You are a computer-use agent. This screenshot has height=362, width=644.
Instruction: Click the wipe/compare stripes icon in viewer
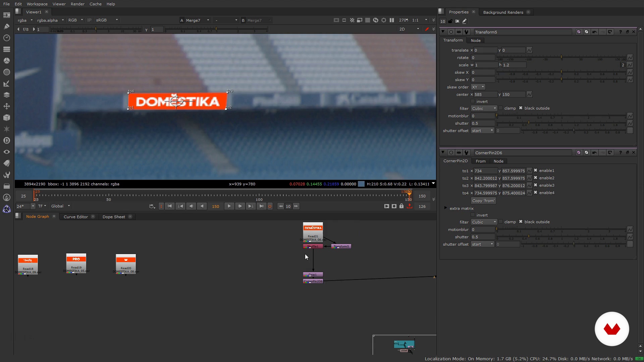tap(352, 20)
